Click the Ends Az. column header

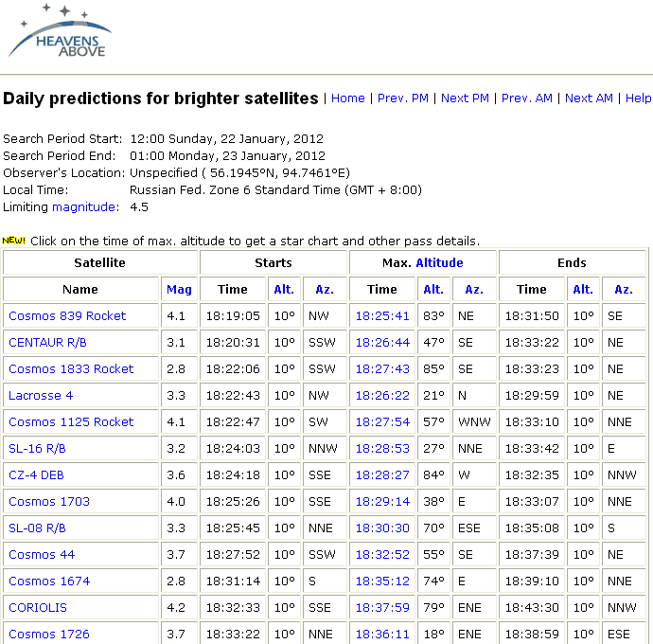624,289
